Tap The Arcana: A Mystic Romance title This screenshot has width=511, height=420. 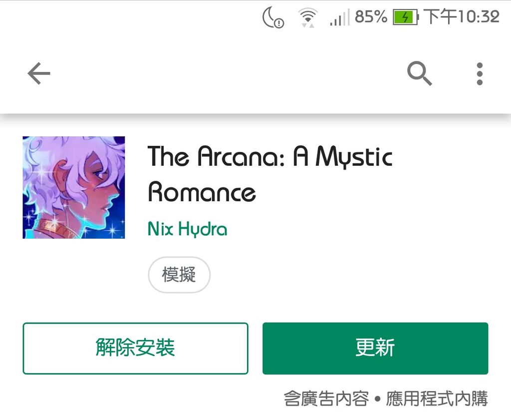(x=270, y=174)
